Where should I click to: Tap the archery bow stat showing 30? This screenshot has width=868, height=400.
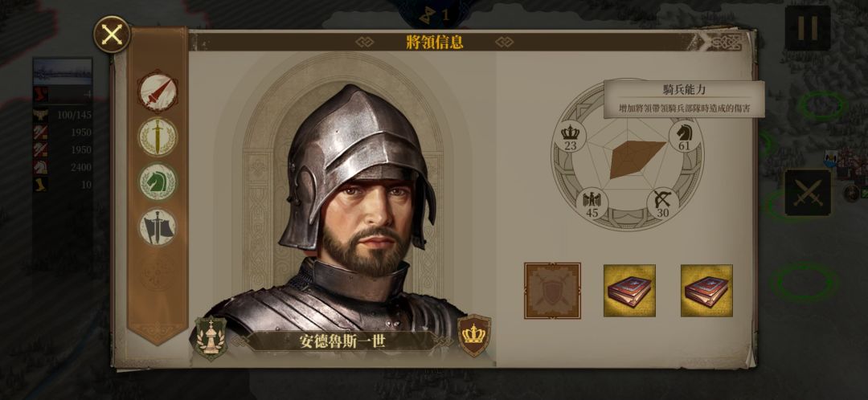(662, 203)
